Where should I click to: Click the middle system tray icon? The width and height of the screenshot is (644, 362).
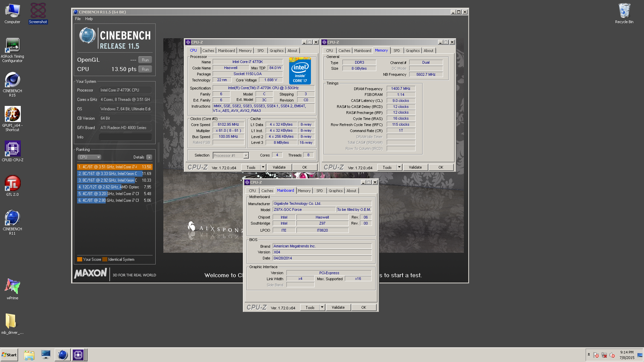[x=604, y=355]
